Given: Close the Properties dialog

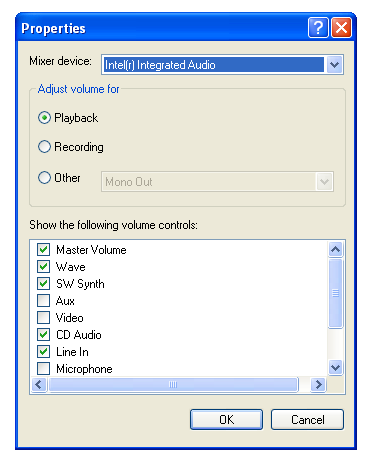Looking at the screenshot, I should [341, 28].
